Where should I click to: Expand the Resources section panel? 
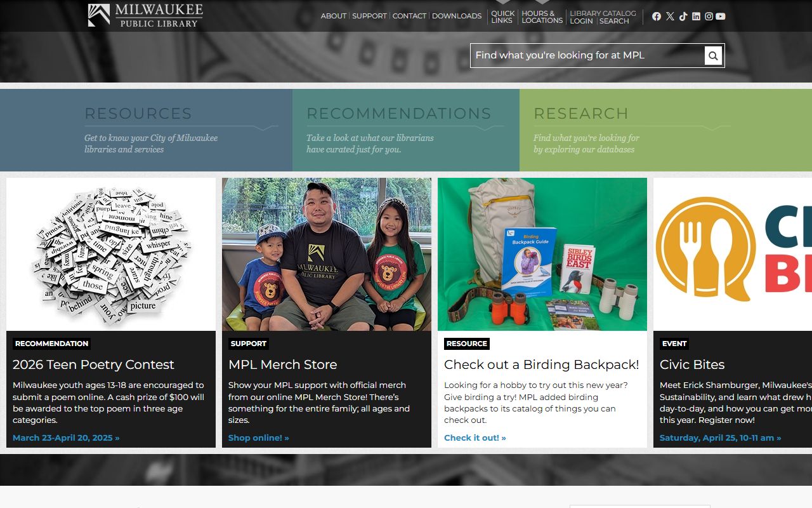click(146, 130)
